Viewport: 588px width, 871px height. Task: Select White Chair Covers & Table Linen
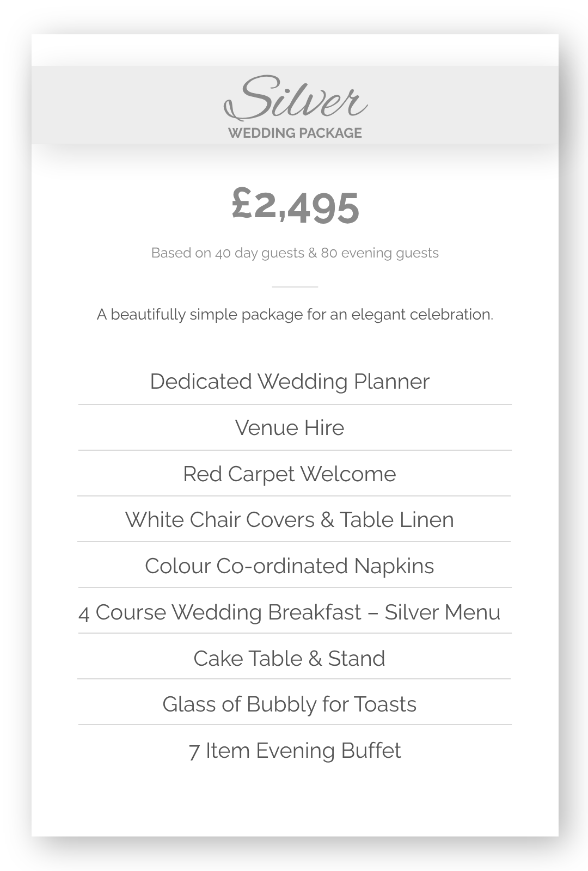[290, 520]
